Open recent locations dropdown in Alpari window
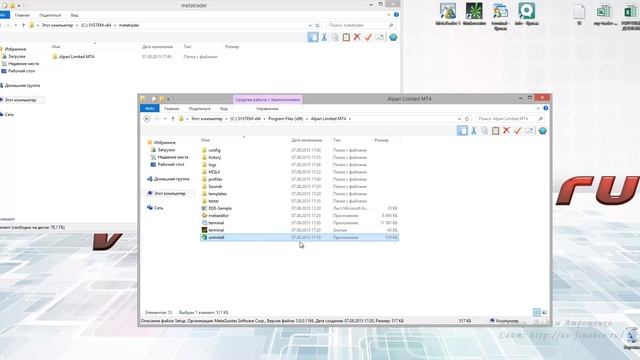Image resolution: width=640 pixels, height=360 pixels. (165, 119)
